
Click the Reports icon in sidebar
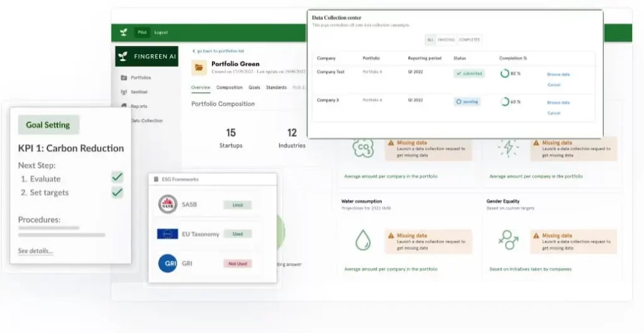tap(124, 106)
